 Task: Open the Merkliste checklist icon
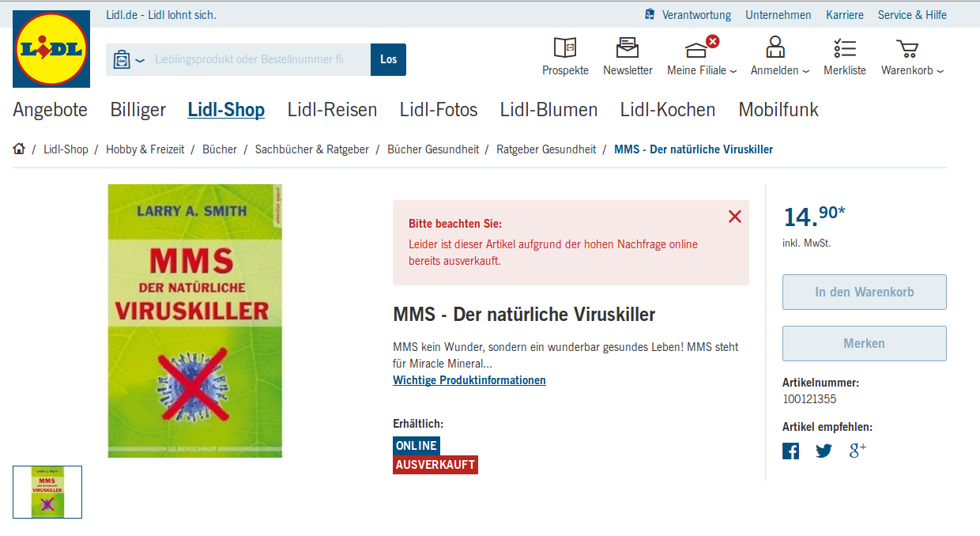[845, 47]
